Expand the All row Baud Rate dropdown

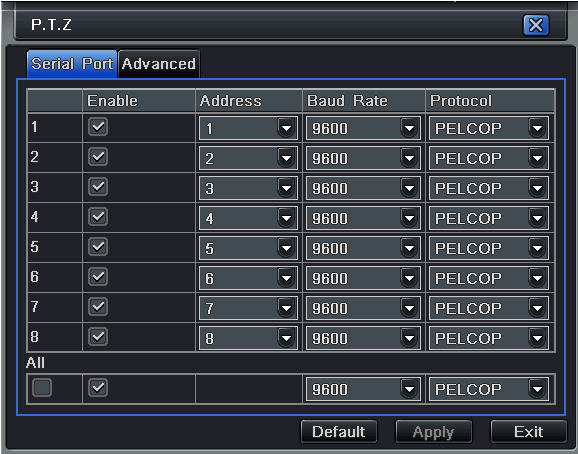tap(363, 389)
